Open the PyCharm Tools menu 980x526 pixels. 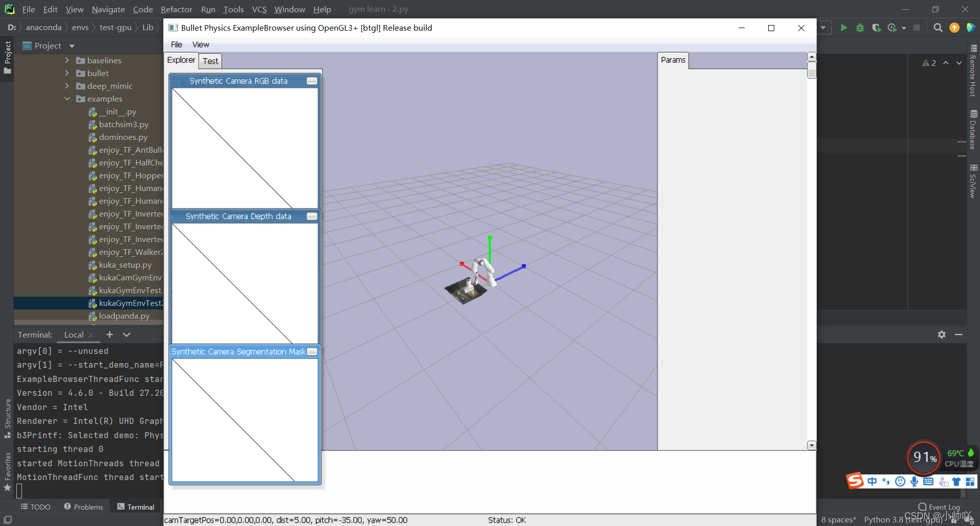click(x=233, y=9)
